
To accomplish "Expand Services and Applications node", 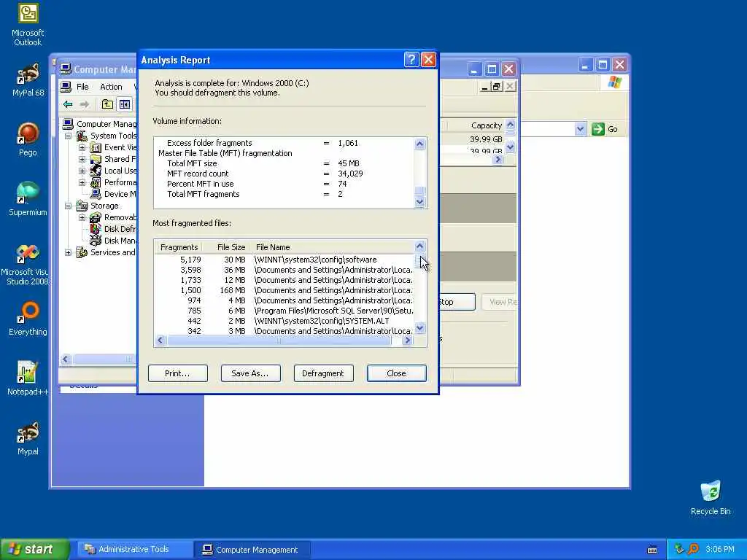I will tap(68, 252).
